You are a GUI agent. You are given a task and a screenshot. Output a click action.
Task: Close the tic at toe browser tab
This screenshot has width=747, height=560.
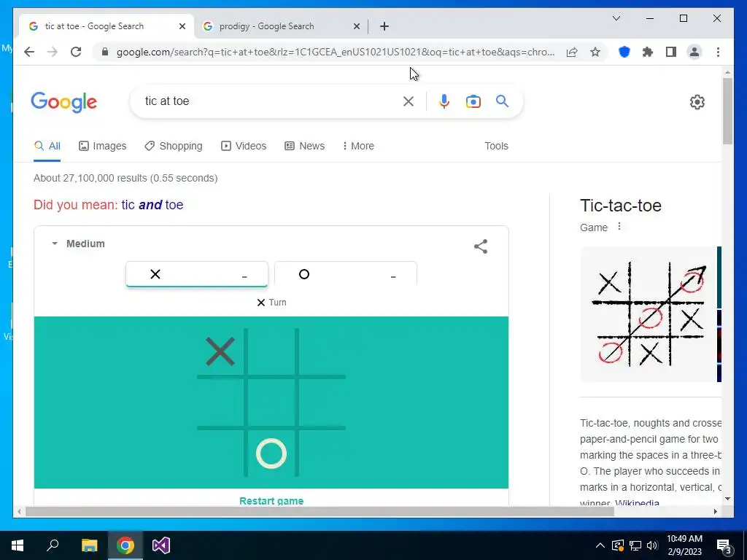click(182, 26)
